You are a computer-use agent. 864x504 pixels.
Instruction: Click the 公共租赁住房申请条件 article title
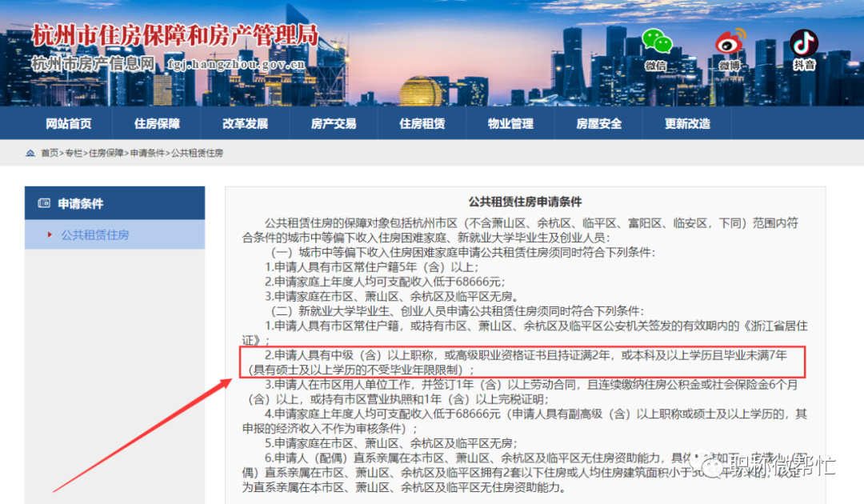pyautogui.click(x=525, y=202)
